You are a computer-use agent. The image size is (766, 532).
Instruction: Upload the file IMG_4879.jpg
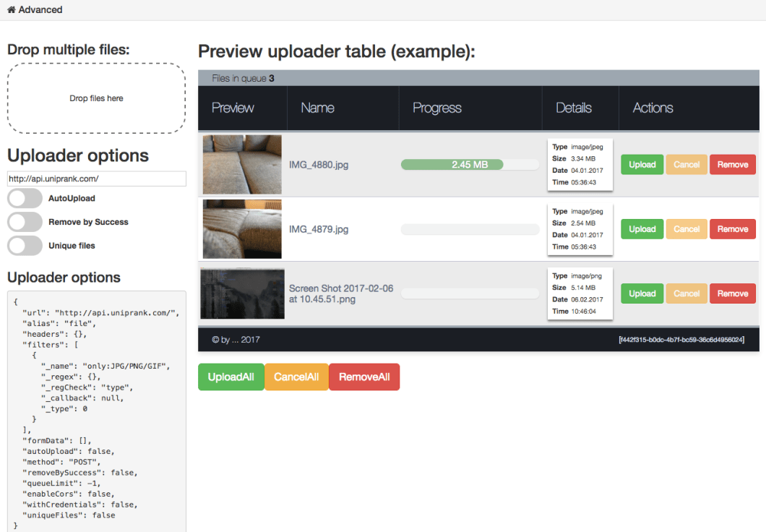coord(642,228)
